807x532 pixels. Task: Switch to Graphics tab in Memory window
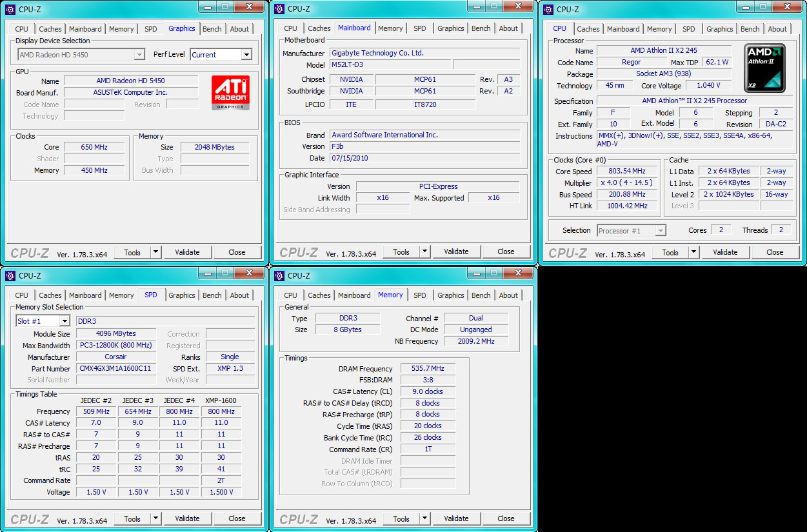click(450, 295)
